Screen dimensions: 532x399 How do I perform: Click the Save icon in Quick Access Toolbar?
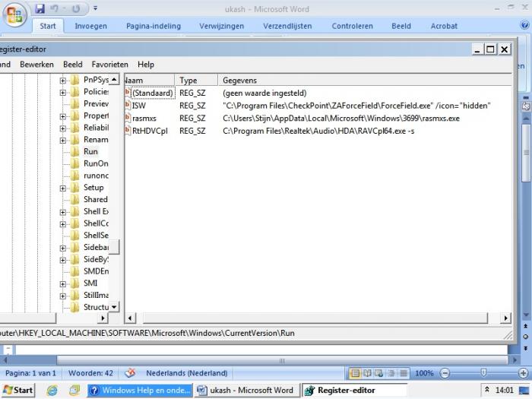point(40,9)
